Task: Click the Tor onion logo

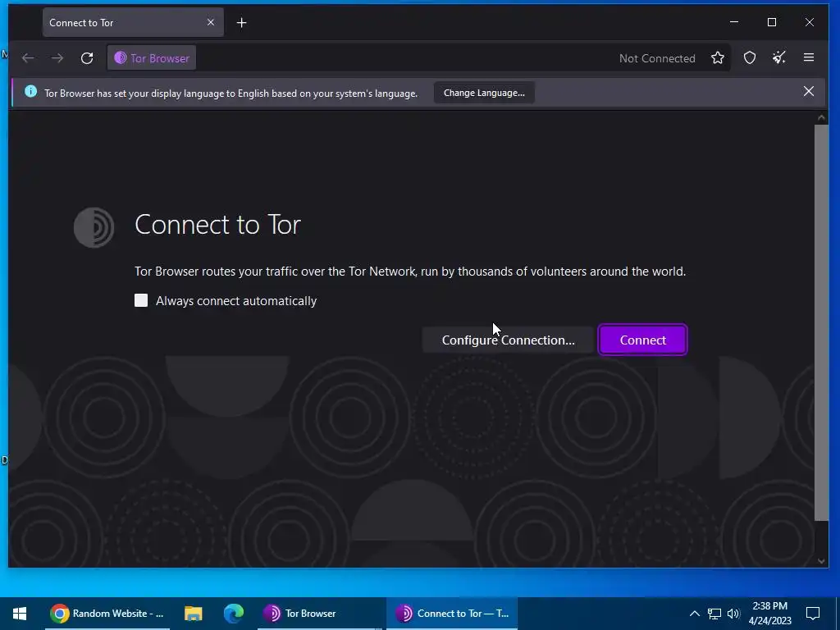Action: click(x=94, y=227)
